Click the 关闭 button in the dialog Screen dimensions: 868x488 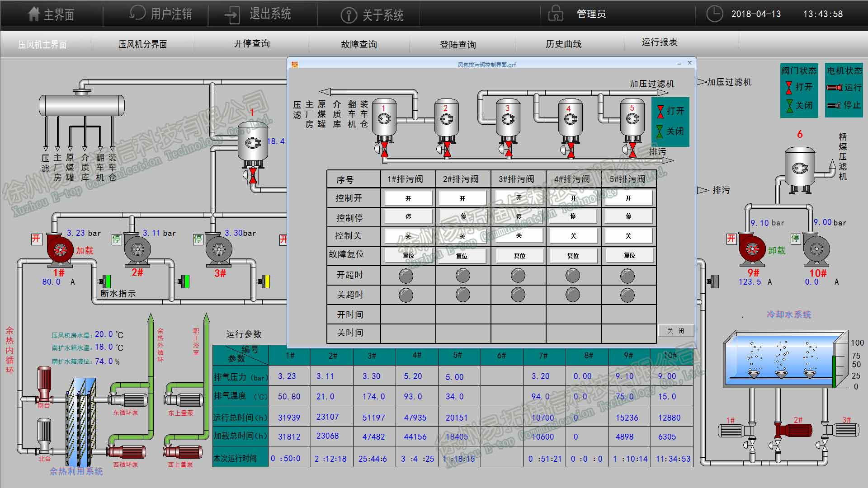[x=675, y=331]
